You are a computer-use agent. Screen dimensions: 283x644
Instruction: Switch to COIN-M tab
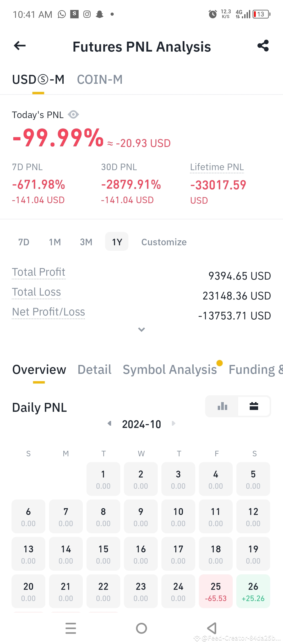point(100,80)
